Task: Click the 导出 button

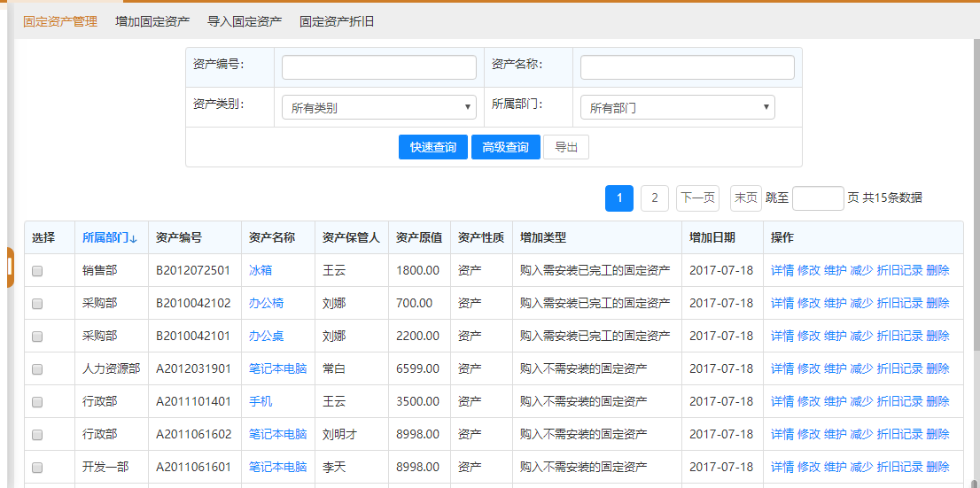Action: pos(566,147)
